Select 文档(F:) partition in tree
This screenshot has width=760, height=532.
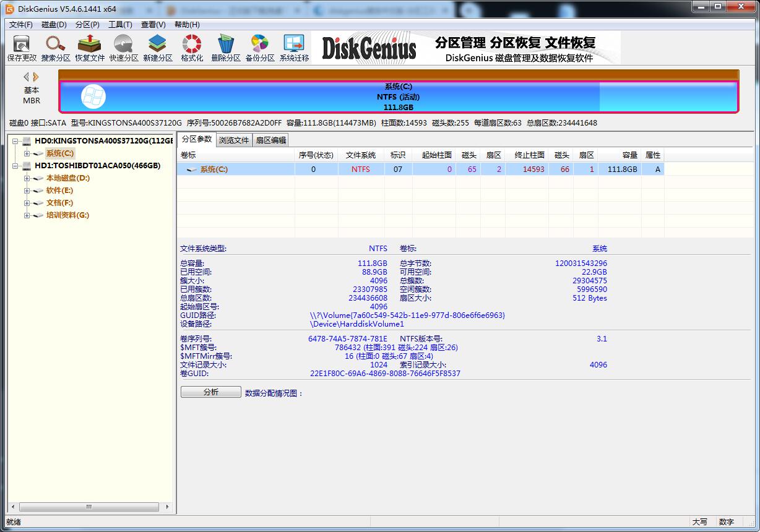[59, 203]
